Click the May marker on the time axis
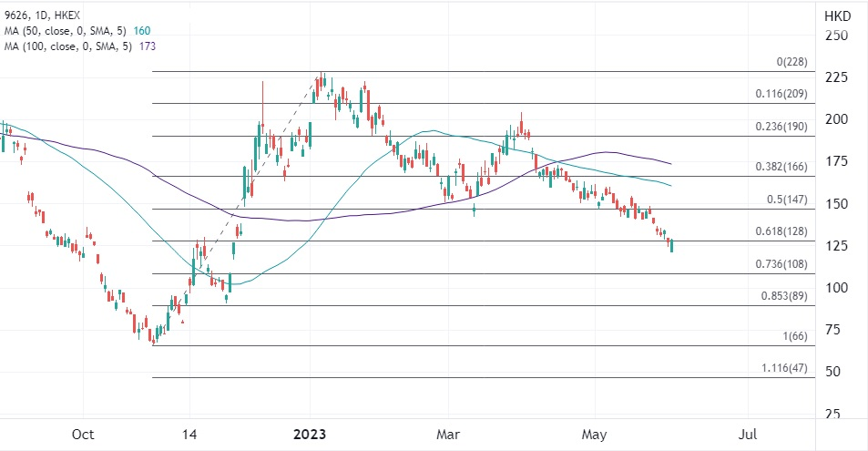The width and height of the screenshot is (868, 451). click(x=594, y=435)
